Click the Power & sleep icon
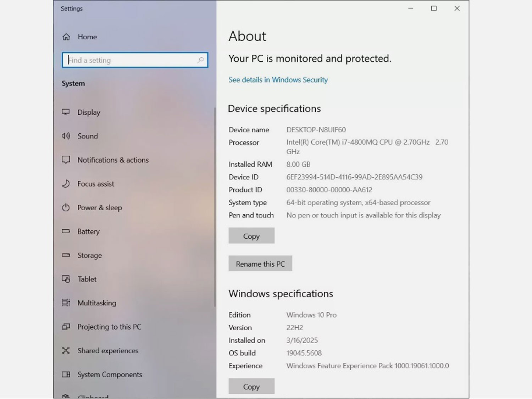Viewport: 532px width, 399px height. (x=66, y=207)
